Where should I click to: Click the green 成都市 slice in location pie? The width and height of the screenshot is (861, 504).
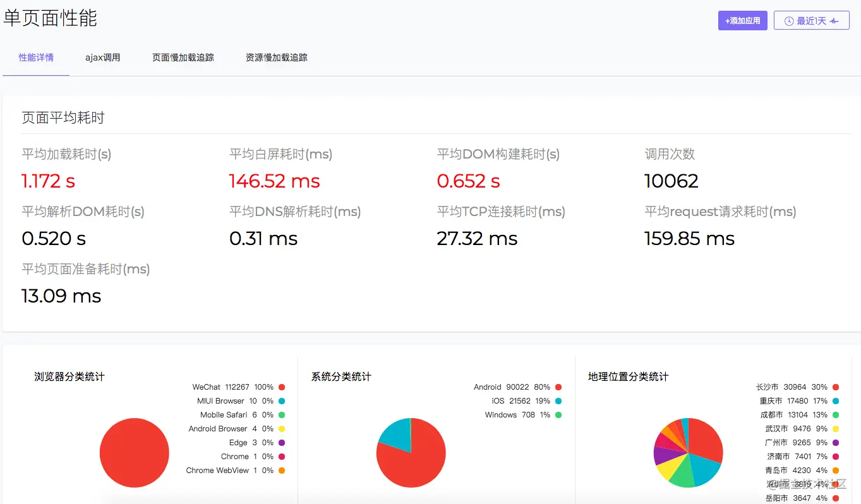click(682, 475)
